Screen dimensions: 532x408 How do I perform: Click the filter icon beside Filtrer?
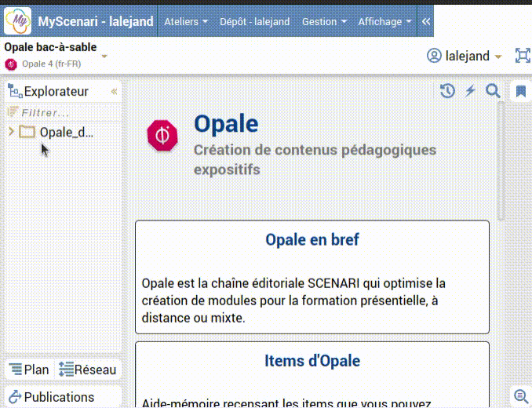(x=13, y=111)
